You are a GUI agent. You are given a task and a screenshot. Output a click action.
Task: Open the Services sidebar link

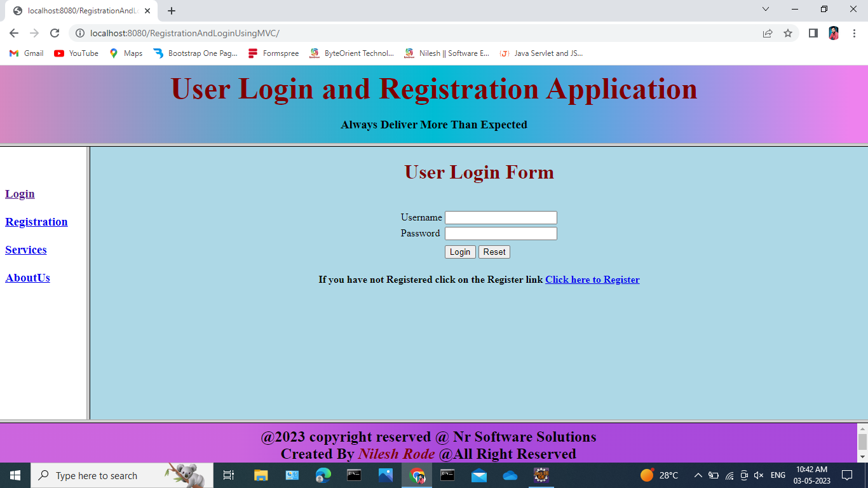point(26,250)
